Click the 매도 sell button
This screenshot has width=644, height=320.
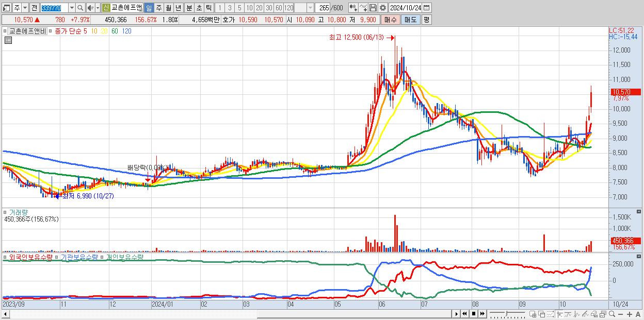(x=411, y=20)
